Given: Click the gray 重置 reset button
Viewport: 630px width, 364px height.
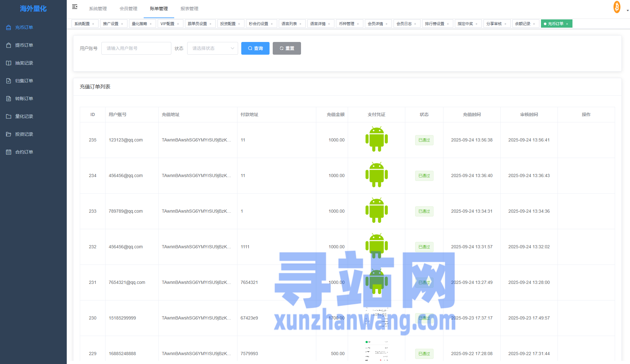Looking at the screenshot, I should (287, 48).
